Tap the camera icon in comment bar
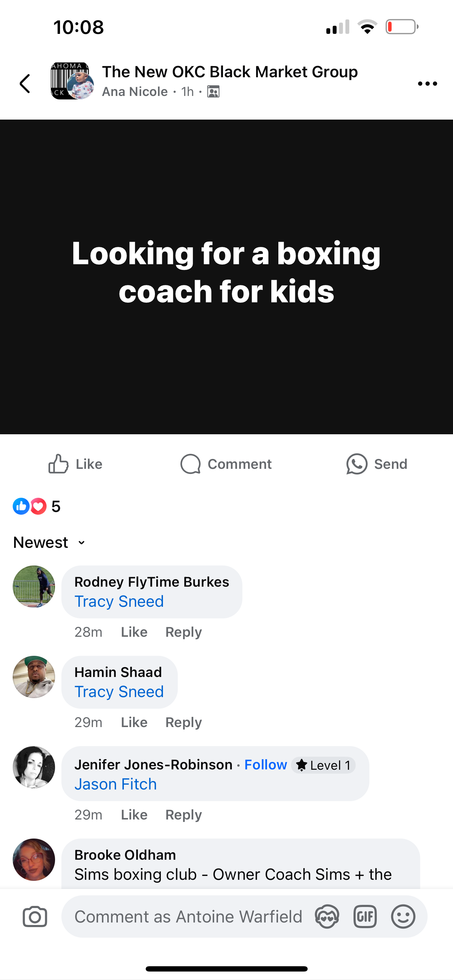 35,917
